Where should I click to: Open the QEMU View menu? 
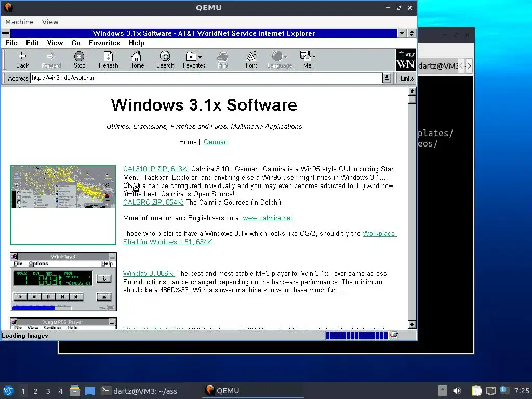point(50,22)
